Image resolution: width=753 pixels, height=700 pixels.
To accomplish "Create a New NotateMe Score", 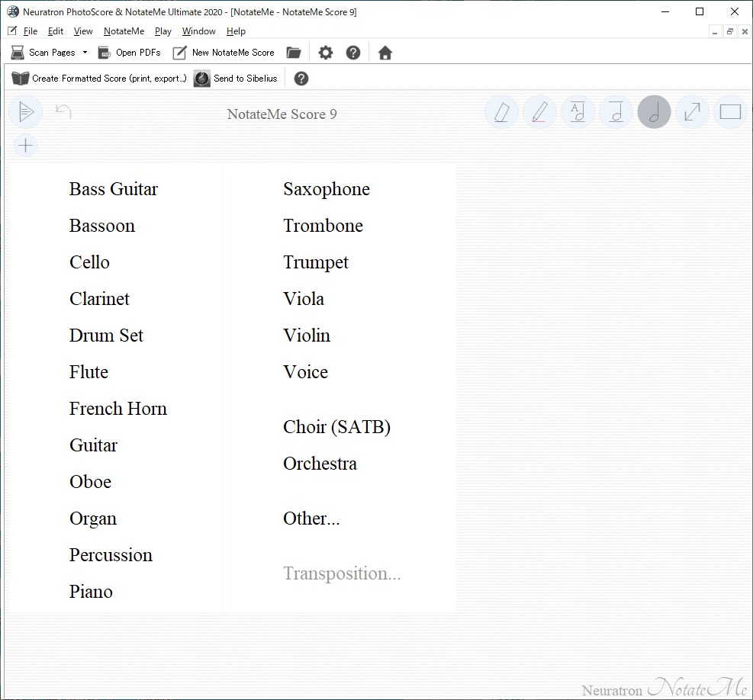I will (x=224, y=53).
